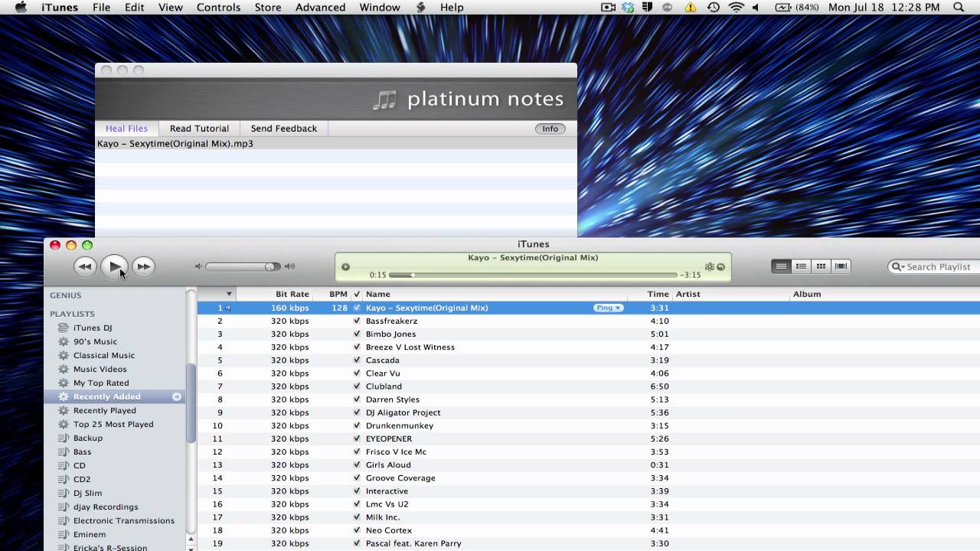Switch iTunes to song list view
The width and height of the screenshot is (980, 551).
[x=781, y=266]
